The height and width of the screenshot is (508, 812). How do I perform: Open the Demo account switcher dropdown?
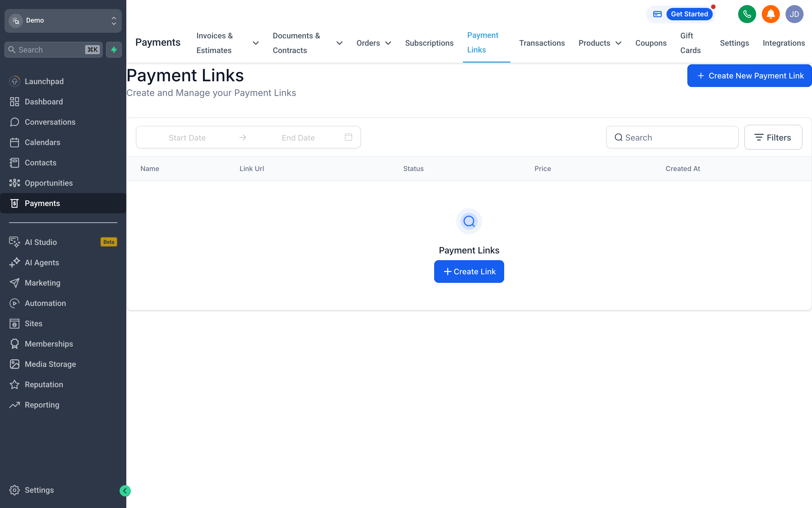[63, 21]
